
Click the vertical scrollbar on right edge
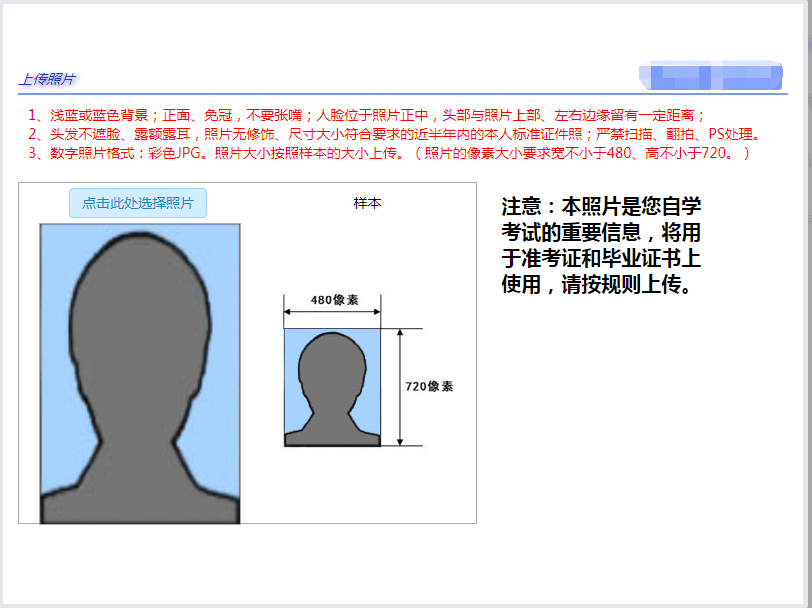(806, 300)
